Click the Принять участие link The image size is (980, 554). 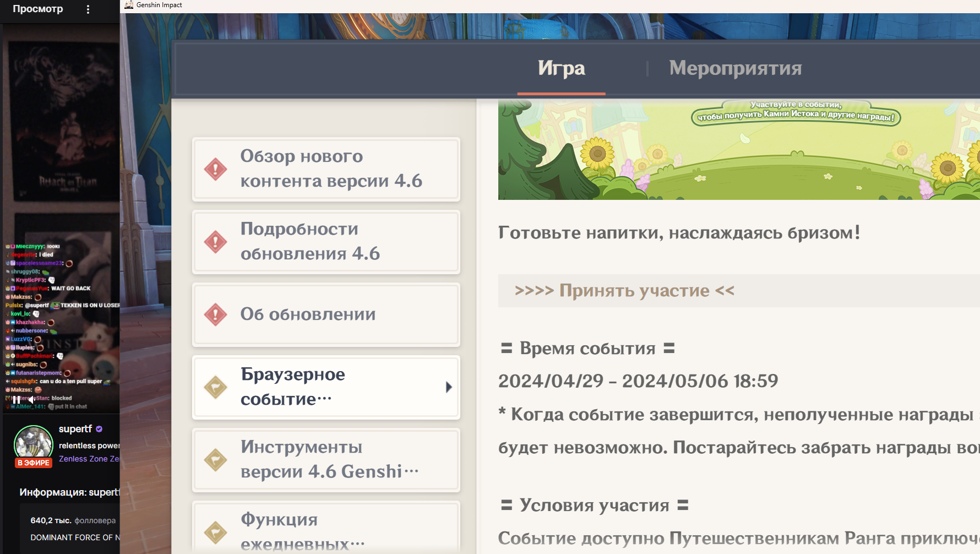624,290
